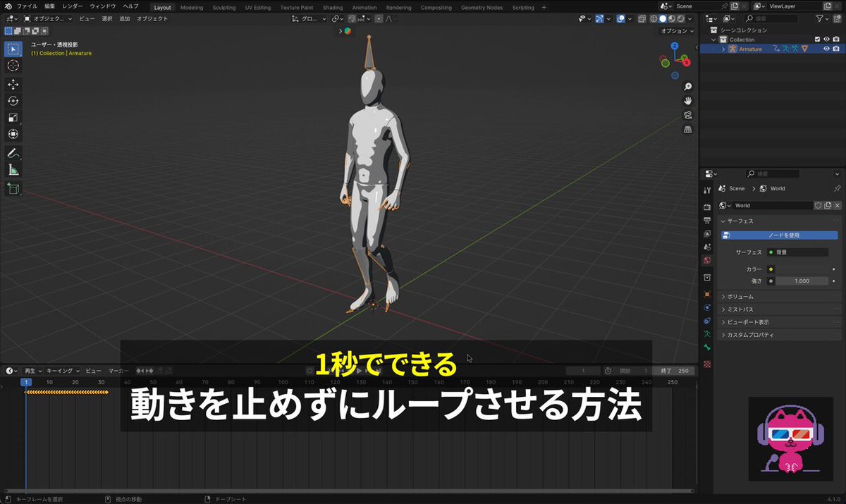Open the ファイル menu
This screenshot has height=504, width=846.
point(27,6)
